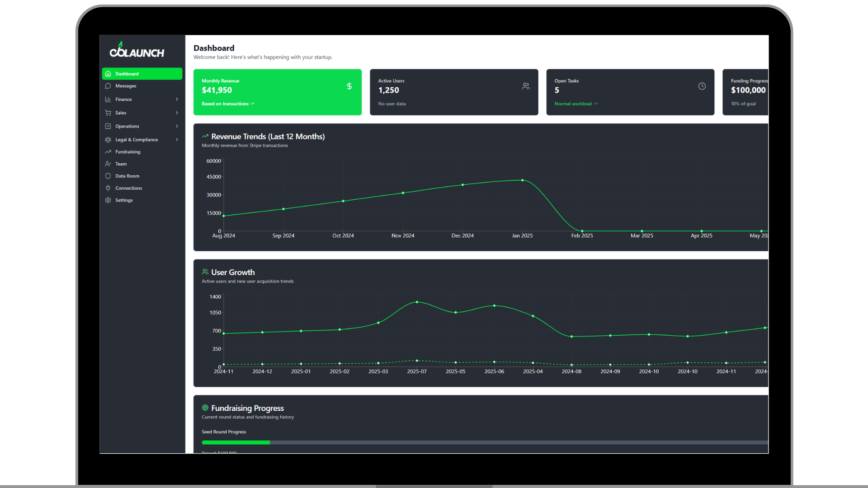
Task: Open the Team page in sidebar
Action: click(121, 164)
